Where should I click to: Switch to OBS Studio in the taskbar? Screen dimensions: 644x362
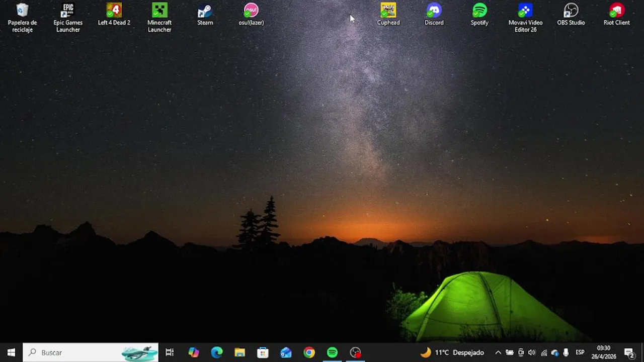tap(356, 352)
